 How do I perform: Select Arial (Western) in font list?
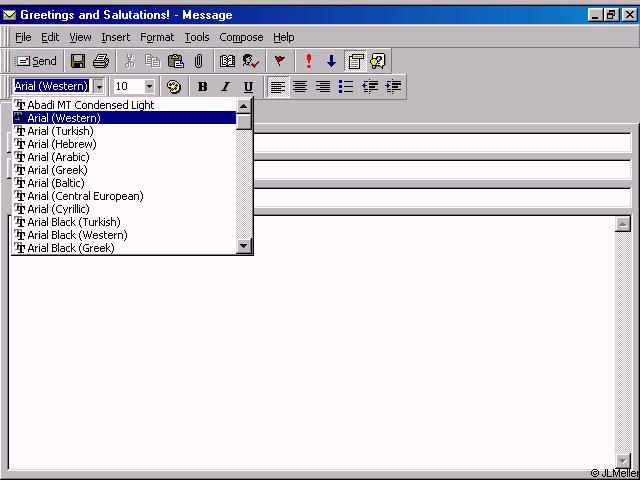pyautogui.click(x=124, y=118)
